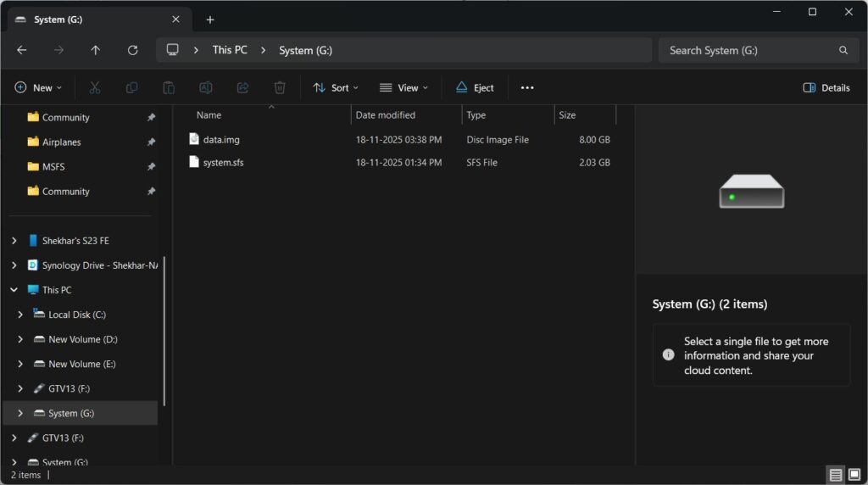The height and width of the screenshot is (485, 868).
Task: Click the Share icon in toolbar
Action: coord(242,87)
